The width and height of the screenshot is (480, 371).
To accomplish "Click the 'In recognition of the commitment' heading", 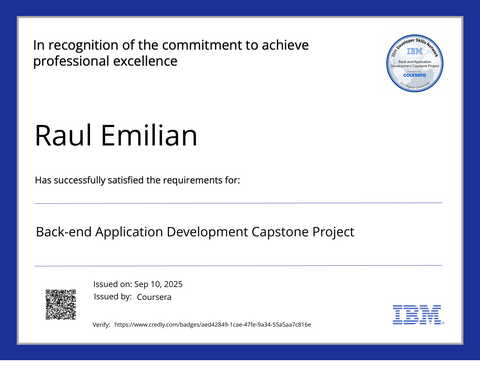I will [x=171, y=53].
